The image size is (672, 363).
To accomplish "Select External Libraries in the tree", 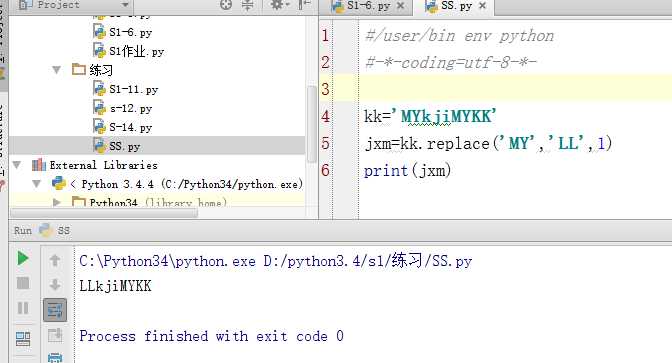I will (x=95, y=165).
